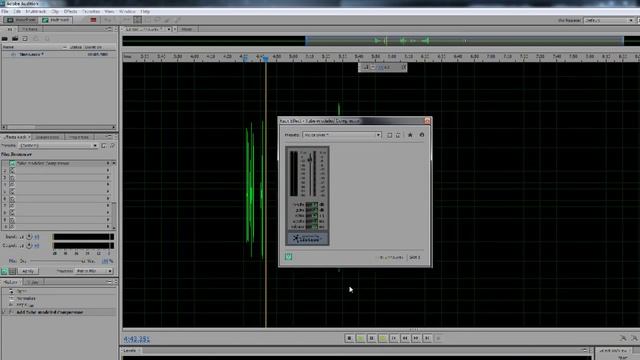
Task: Click delete preset icon in compressor dialog
Action: pyautogui.click(x=398, y=135)
